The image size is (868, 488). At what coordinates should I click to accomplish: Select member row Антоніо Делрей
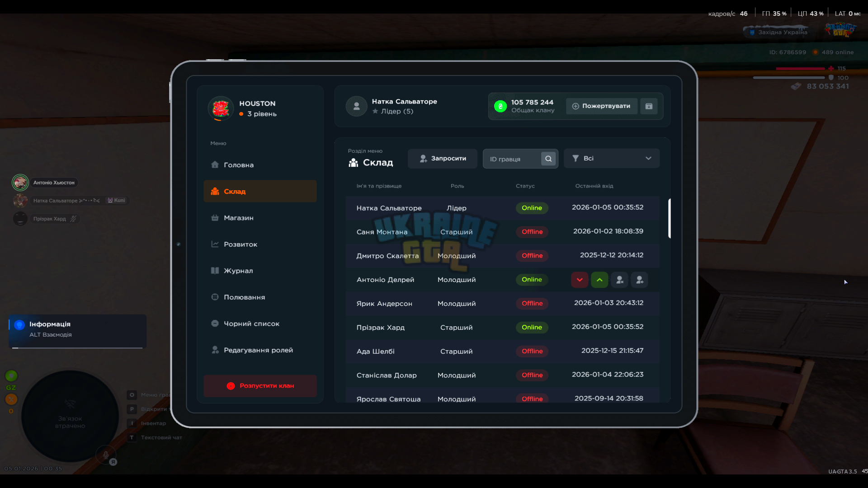click(x=502, y=280)
